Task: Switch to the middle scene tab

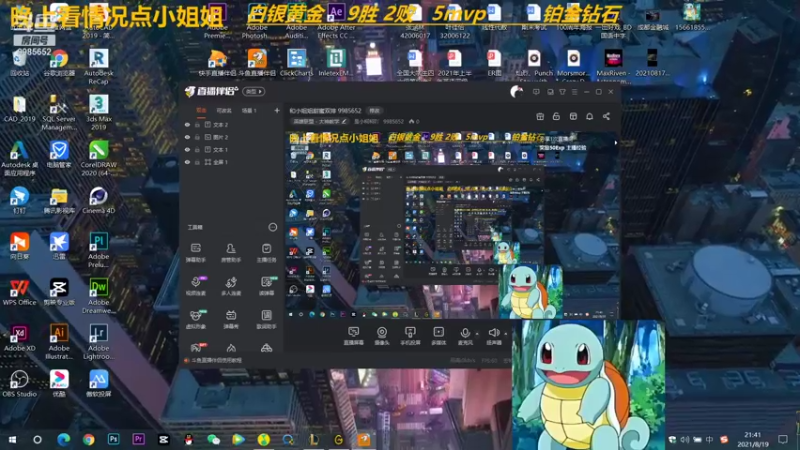Action: [223, 110]
